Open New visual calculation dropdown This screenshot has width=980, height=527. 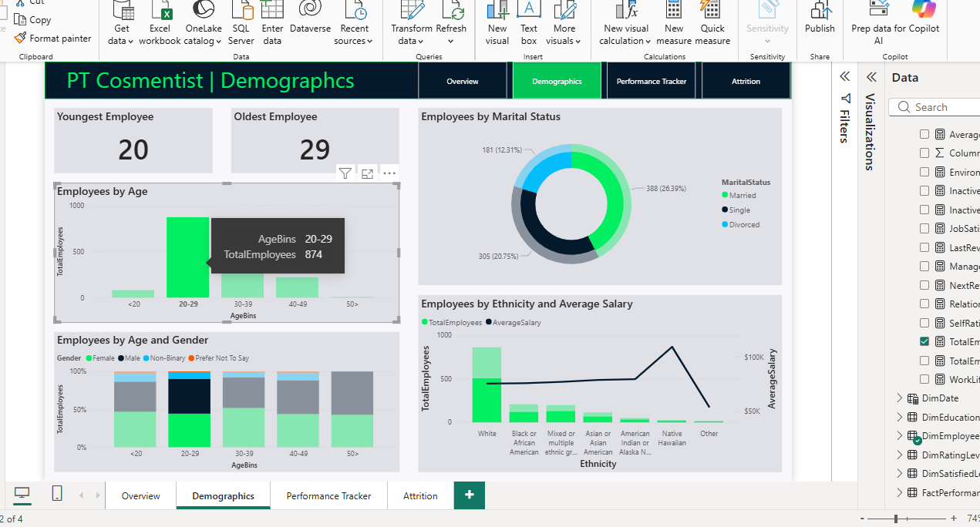[627, 24]
